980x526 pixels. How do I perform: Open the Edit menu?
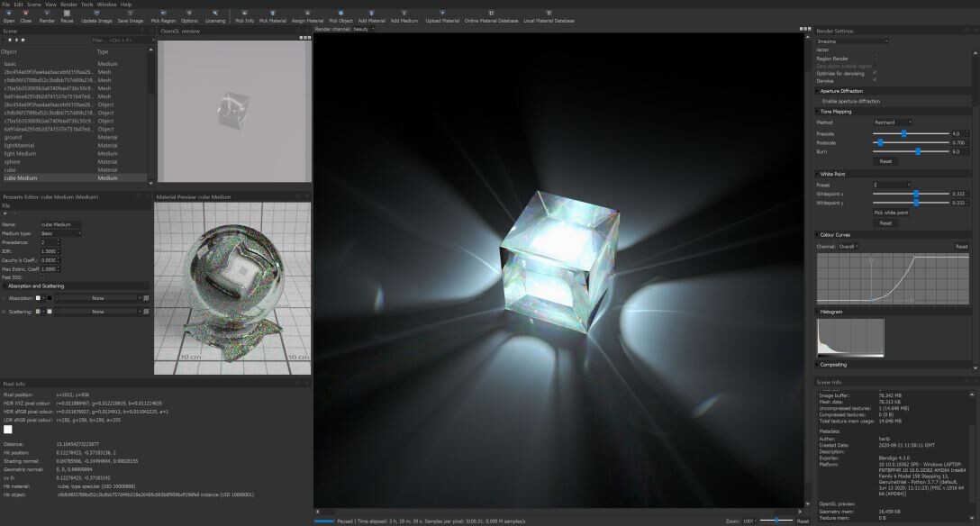pyautogui.click(x=19, y=5)
